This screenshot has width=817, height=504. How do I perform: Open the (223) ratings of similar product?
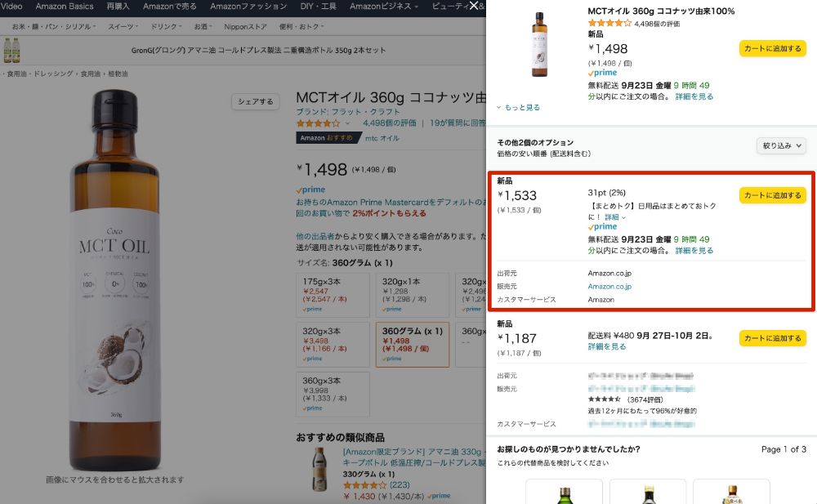point(400,484)
